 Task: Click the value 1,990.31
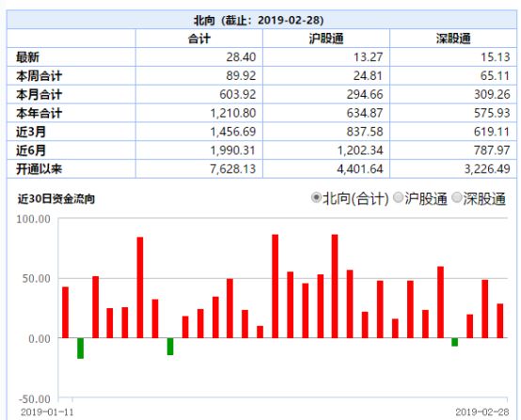click(233, 150)
